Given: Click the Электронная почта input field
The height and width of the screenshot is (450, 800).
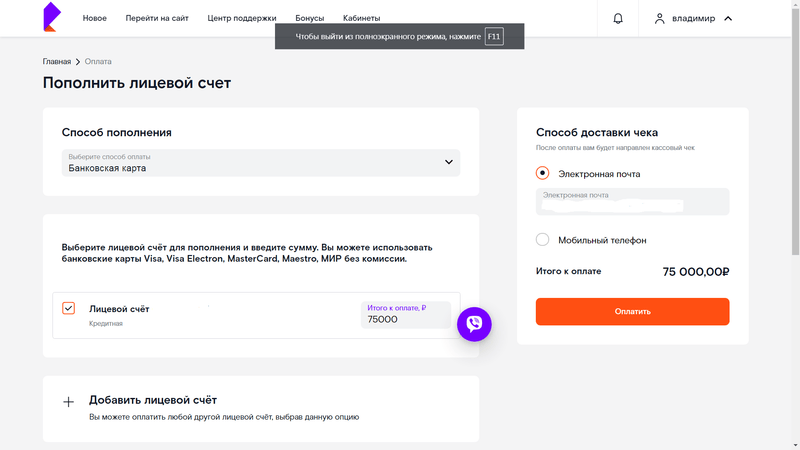Looking at the screenshot, I should click(632, 203).
